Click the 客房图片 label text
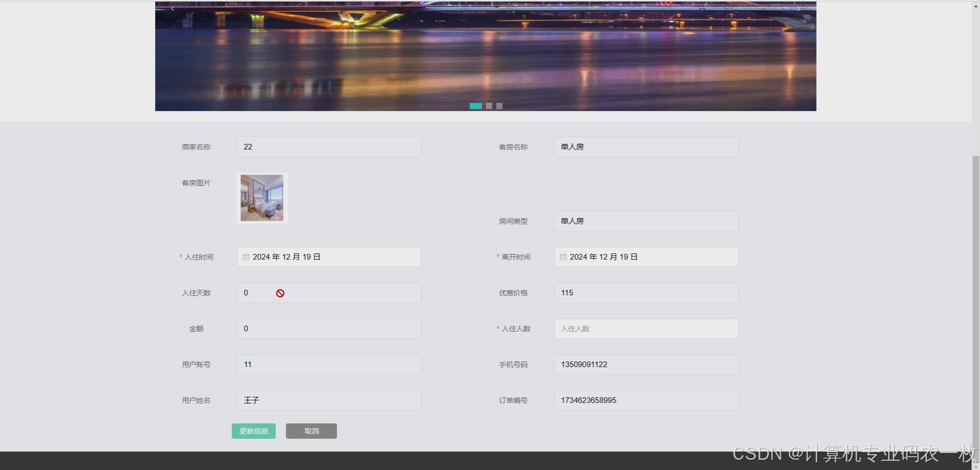980x470 pixels. (x=196, y=183)
